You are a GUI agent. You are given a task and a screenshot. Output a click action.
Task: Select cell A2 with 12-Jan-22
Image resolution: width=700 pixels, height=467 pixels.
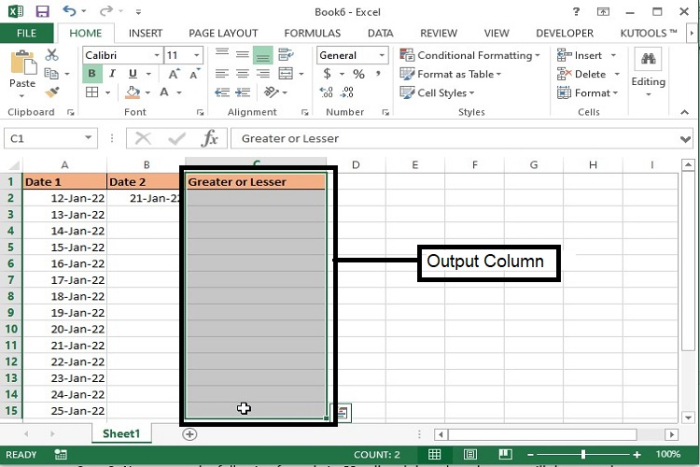(x=65, y=198)
